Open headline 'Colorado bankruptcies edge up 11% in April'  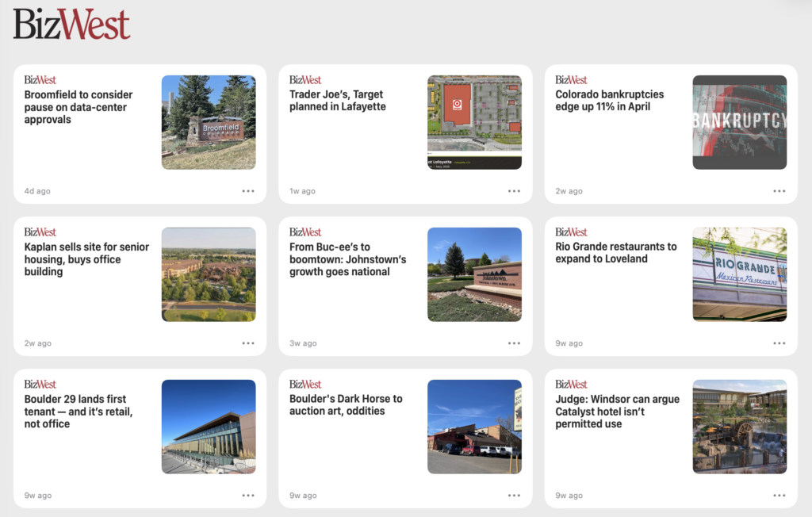[x=610, y=101]
